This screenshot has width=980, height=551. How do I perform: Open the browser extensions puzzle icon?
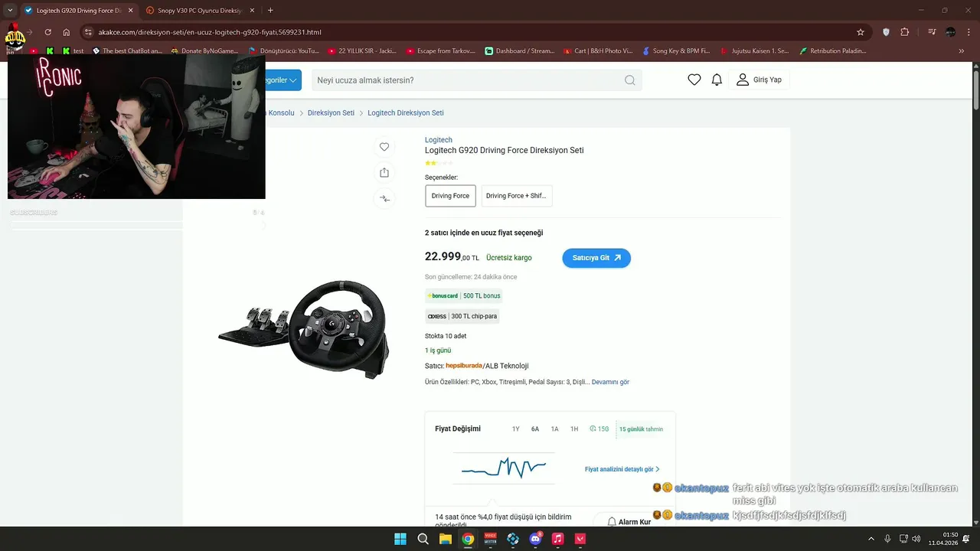tap(905, 32)
